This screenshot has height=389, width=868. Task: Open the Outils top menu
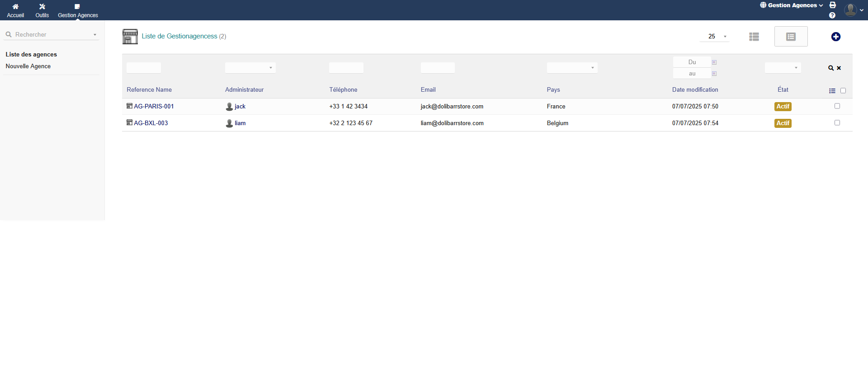42,10
